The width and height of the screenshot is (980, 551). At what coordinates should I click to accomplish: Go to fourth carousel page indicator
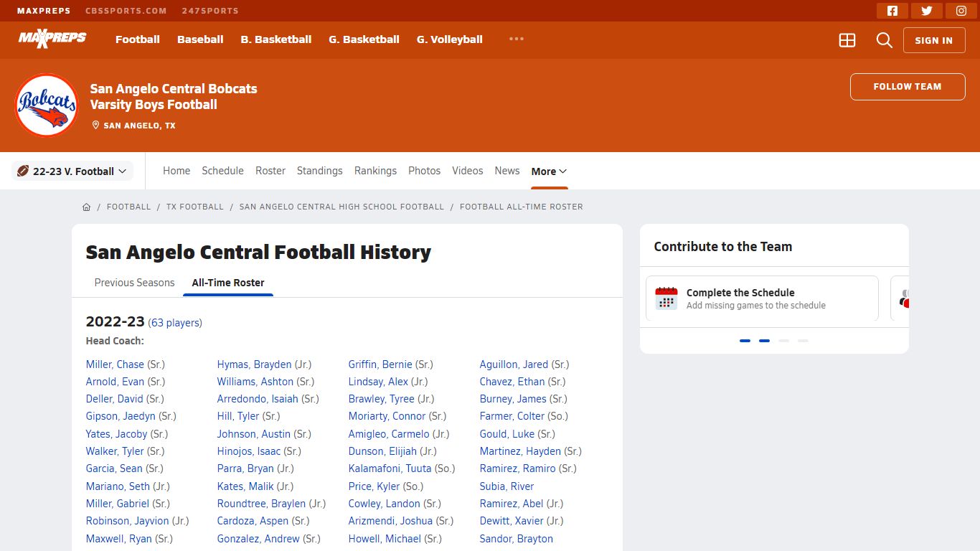pyautogui.click(x=803, y=341)
